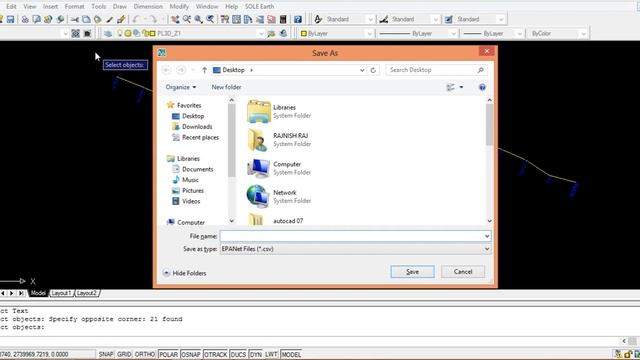Click the Save button in the dialog
Image resolution: width=640 pixels, height=360 pixels.
[412, 272]
